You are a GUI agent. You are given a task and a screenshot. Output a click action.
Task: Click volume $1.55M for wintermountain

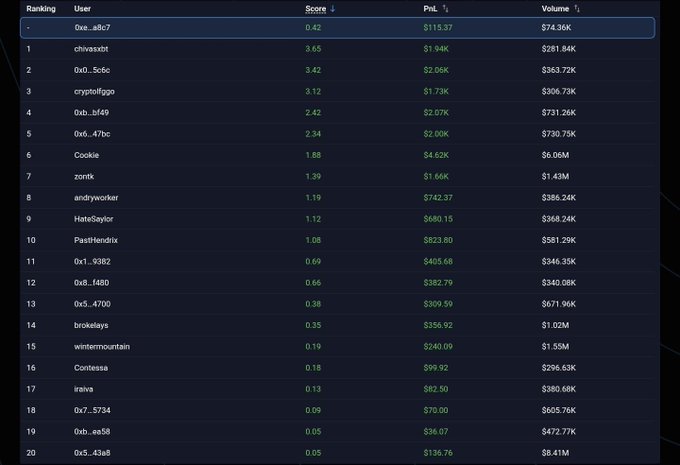point(555,347)
